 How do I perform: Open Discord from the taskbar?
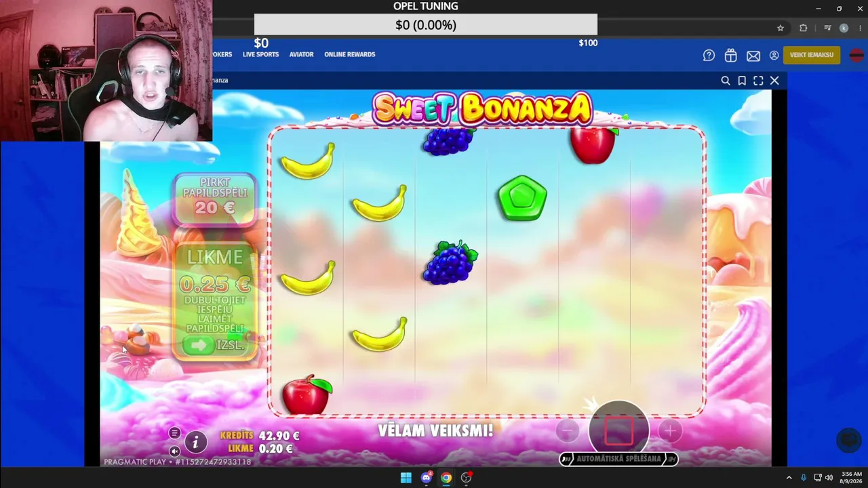[426, 478]
